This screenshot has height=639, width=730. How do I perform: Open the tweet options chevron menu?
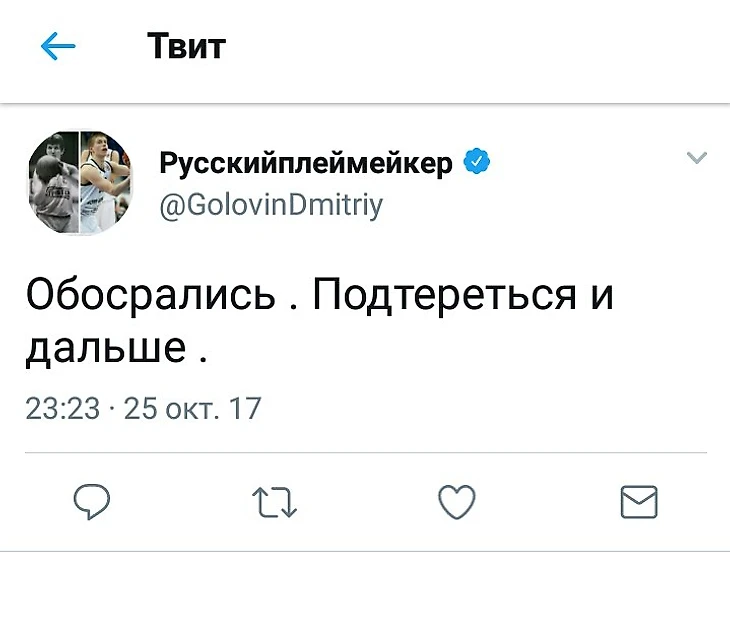coord(696,158)
